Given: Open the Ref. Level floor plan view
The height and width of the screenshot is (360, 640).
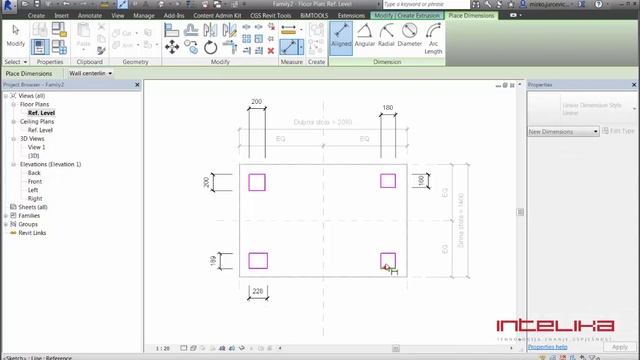Looking at the screenshot, I should click(41, 113).
